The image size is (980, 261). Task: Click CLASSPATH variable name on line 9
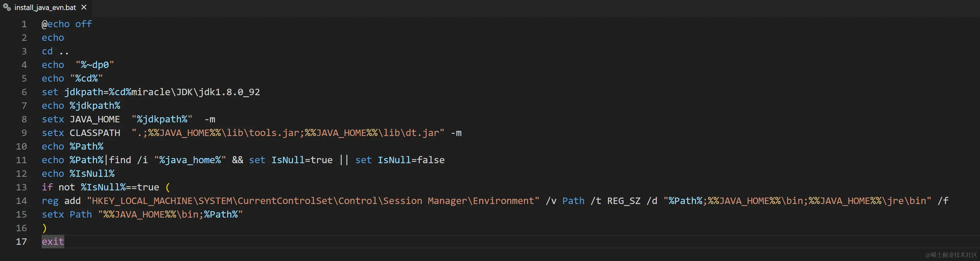95,133
